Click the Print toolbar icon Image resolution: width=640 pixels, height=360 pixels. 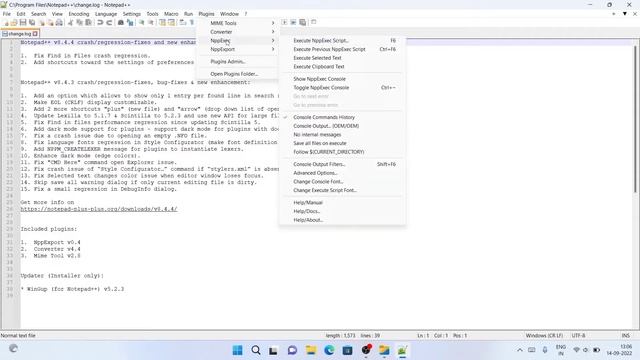pyautogui.click(x=59, y=22)
